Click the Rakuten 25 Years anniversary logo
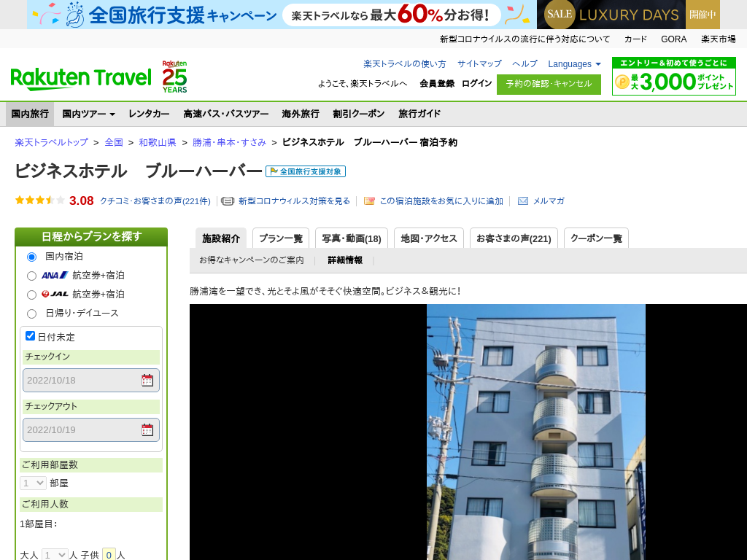The width and height of the screenshot is (747, 560). coord(174,77)
